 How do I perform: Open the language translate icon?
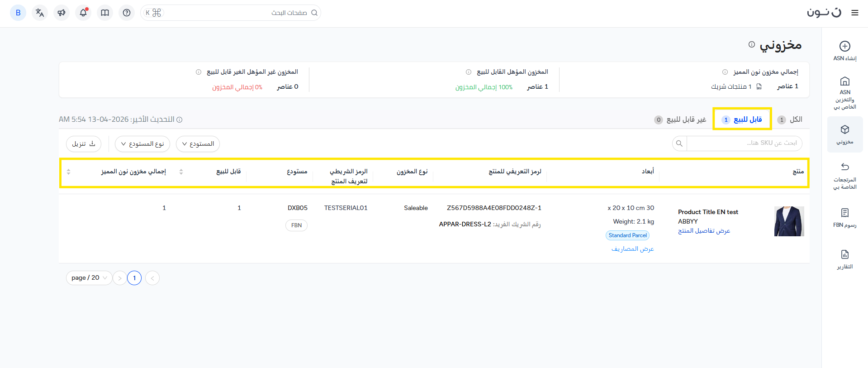coord(40,13)
